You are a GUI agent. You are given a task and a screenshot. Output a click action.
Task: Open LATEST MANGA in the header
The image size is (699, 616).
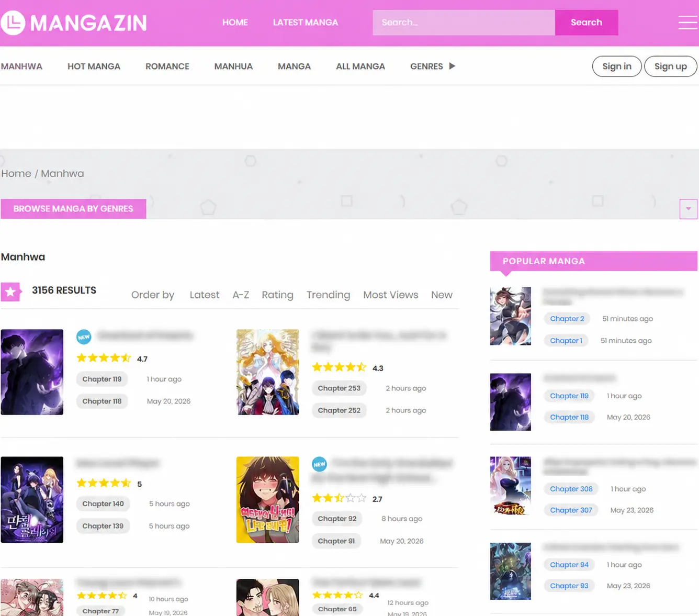(306, 23)
